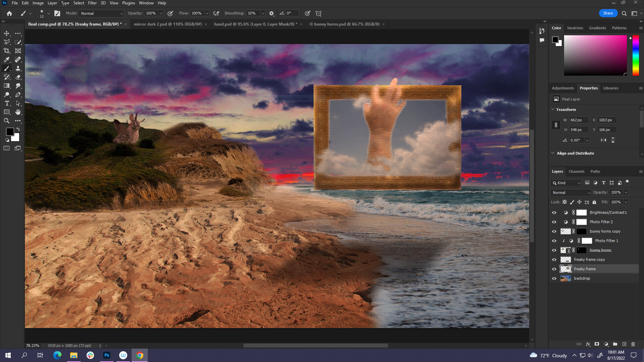Toggle visibility of bunny horns copy layer
The image size is (644, 362).
[x=554, y=231]
